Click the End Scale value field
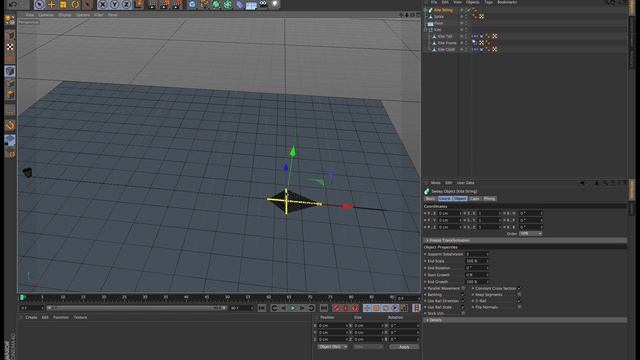This screenshot has width=640, height=360. [477, 261]
